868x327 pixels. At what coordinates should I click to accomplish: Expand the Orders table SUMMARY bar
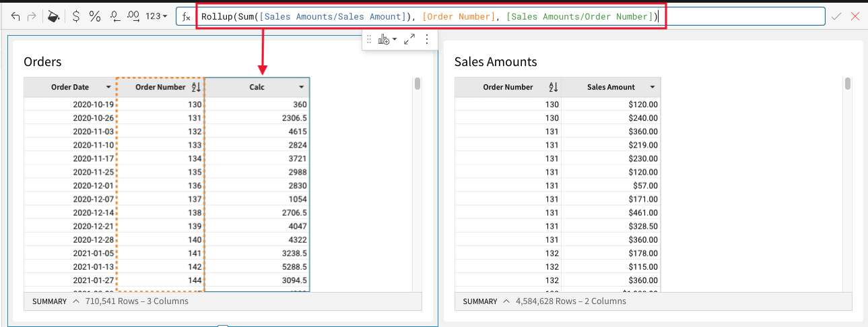[76, 301]
